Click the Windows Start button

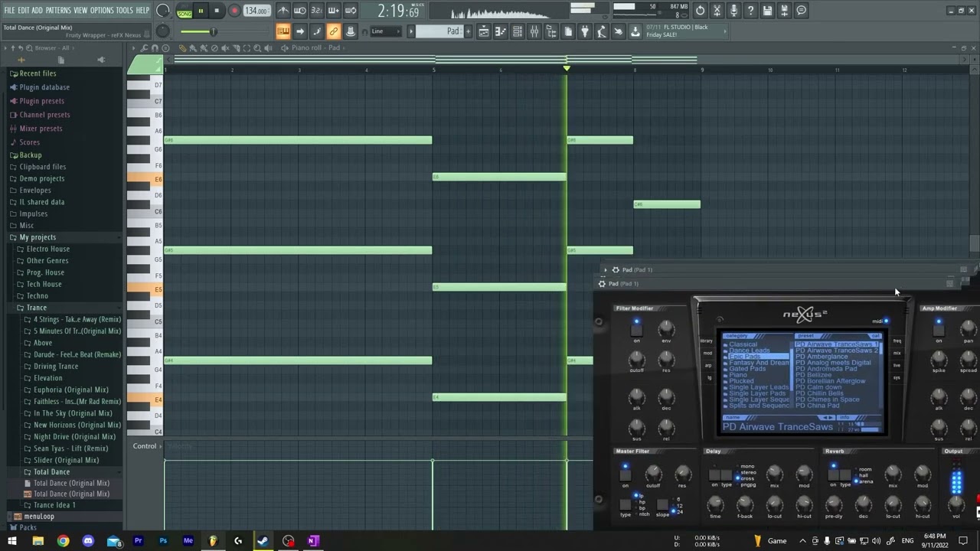[x=11, y=541]
